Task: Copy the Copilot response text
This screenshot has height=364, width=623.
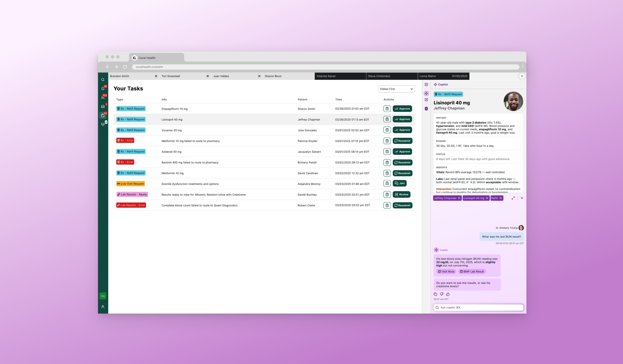Action: [x=435, y=294]
